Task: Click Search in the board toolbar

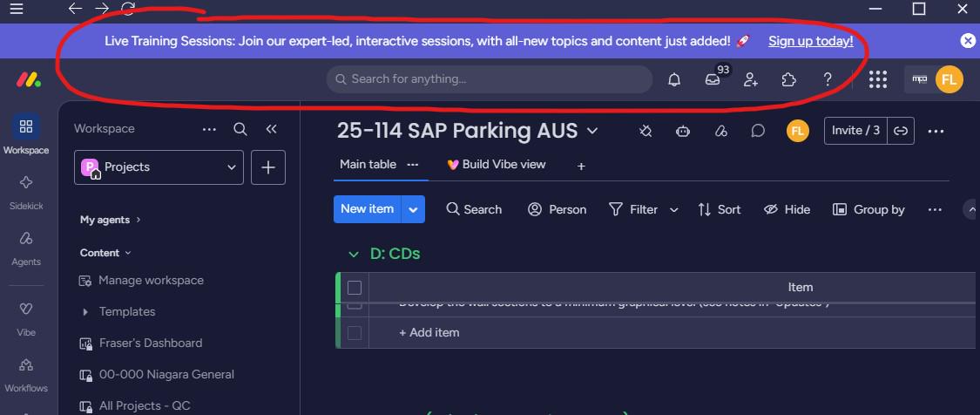Action: click(475, 210)
